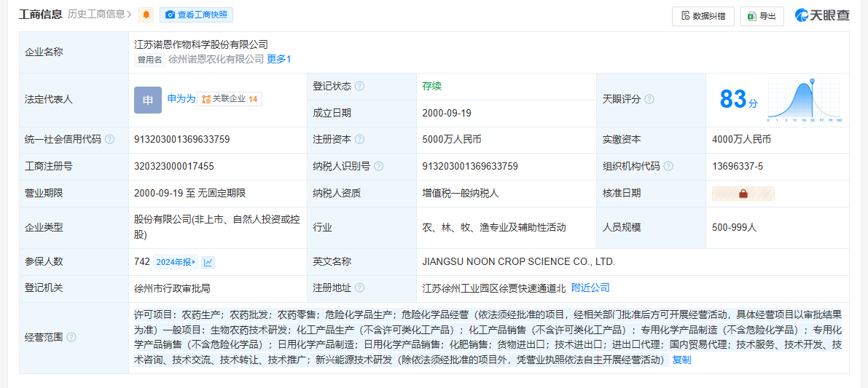Click help icon next to 天眼评分
Screen dimensions: 868x388
649,100
